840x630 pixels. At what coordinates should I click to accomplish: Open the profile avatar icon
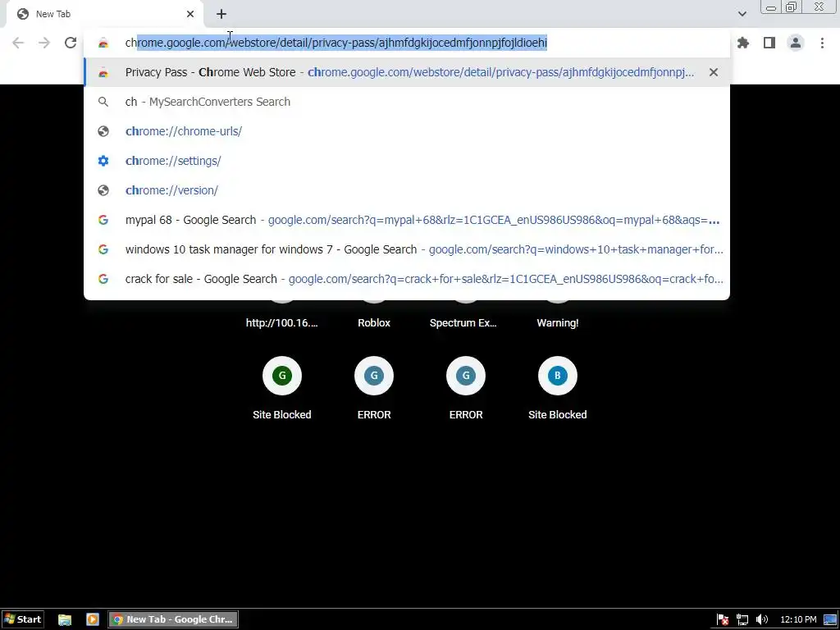click(x=796, y=43)
